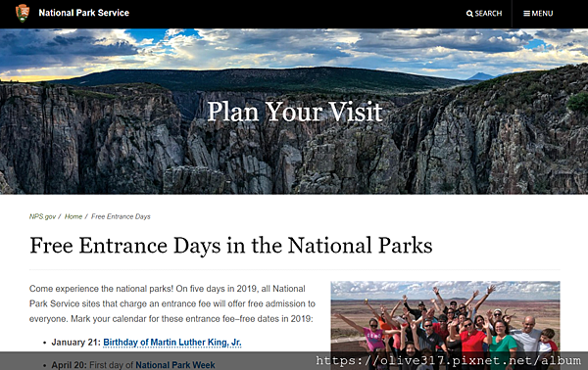Viewport: 588px width, 370px height.
Task: Click the Plan Your Visit banner title
Action: point(295,112)
